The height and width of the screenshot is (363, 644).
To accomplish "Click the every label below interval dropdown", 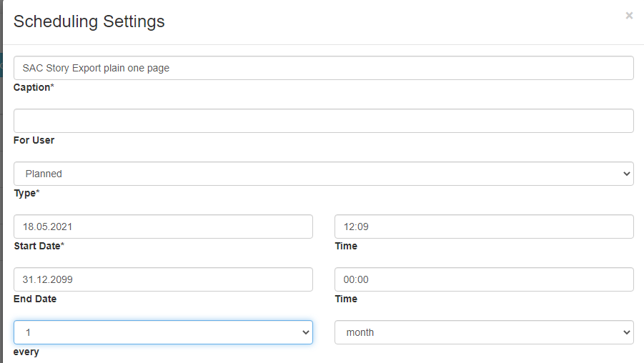I will 26,352.
